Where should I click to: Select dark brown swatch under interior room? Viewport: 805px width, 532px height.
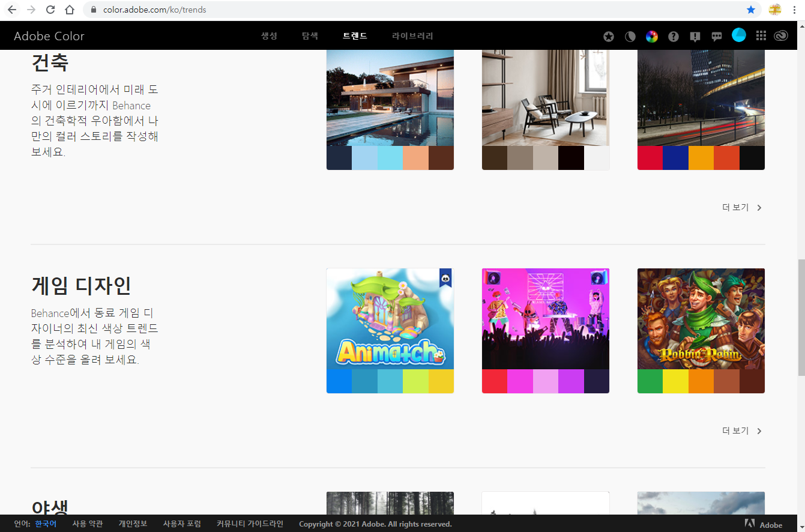[495, 158]
